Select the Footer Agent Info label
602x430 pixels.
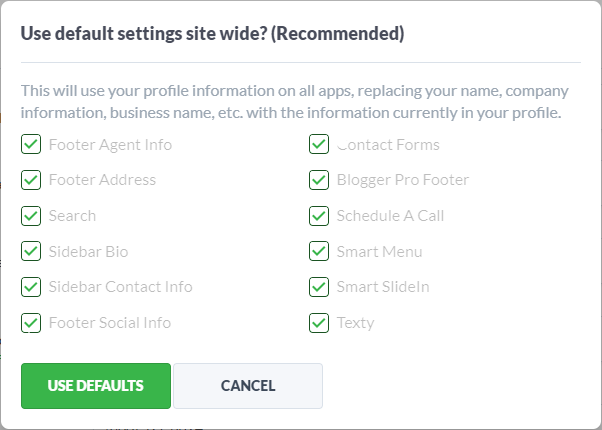coord(110,145)
